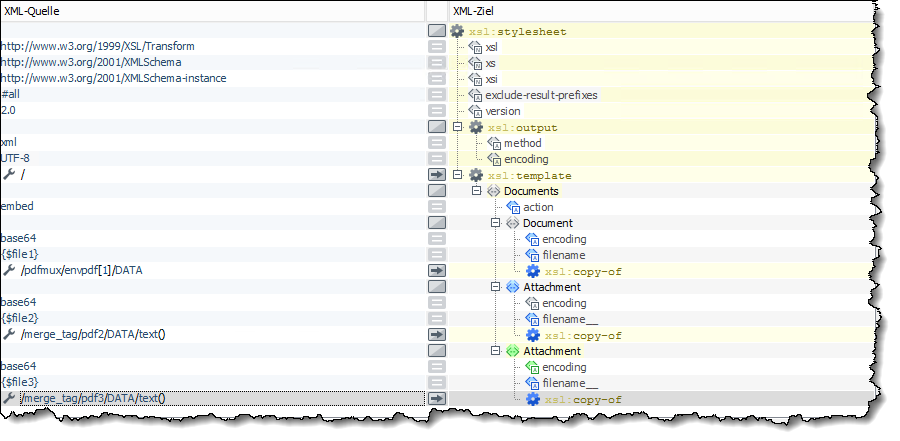The width and height of the screenshot is (900, 441).
Task: Click the green Attachment element icon
Action: 512,351
